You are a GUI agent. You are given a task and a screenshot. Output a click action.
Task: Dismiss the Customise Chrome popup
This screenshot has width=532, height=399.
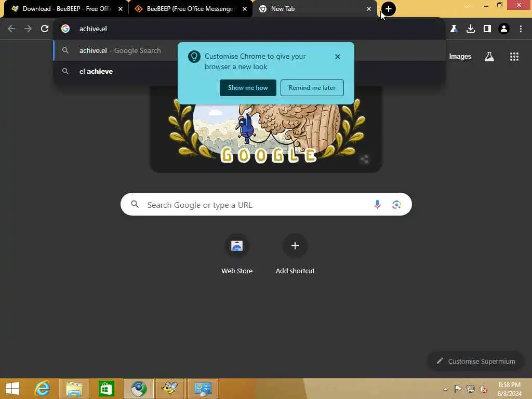tap(337, 57)
